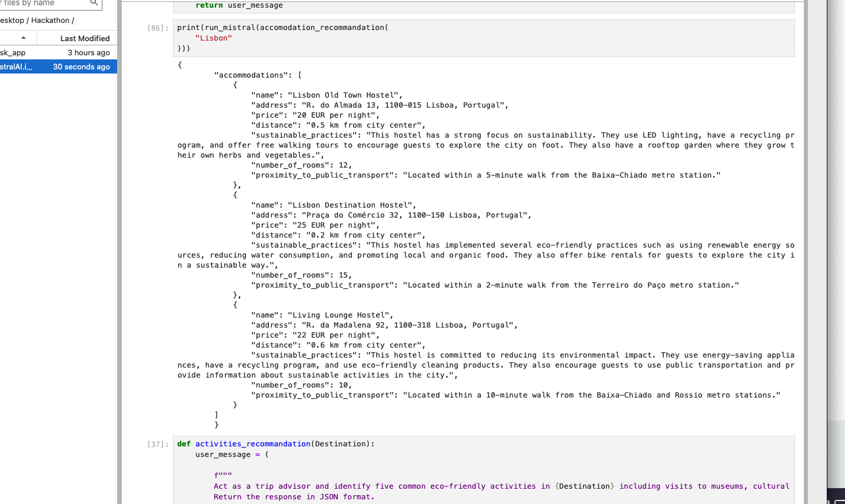Click 'Return the response in JSON format.' line

tap(294, 497)
